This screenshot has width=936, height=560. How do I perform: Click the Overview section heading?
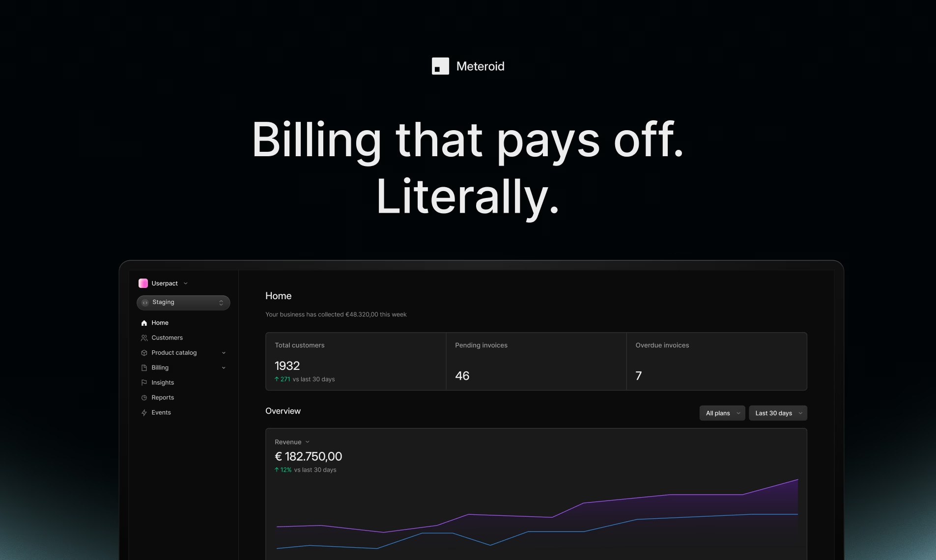[x=283, y=411]
